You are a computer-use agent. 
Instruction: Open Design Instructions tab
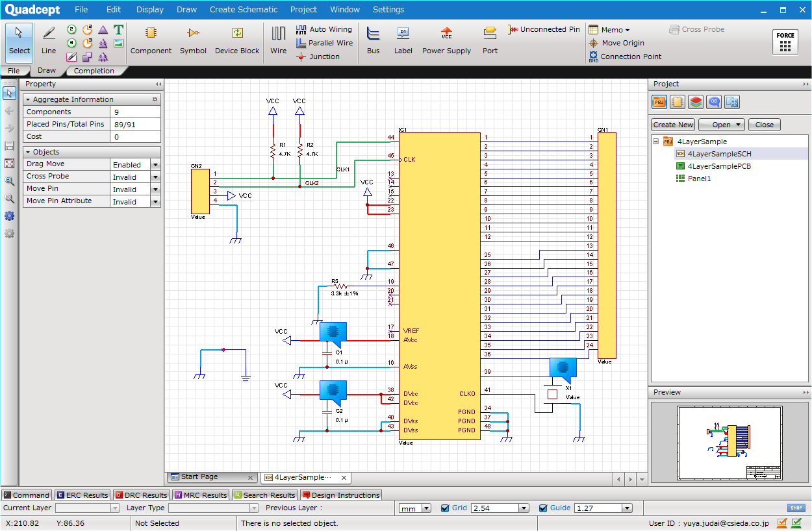click(341, 495)
